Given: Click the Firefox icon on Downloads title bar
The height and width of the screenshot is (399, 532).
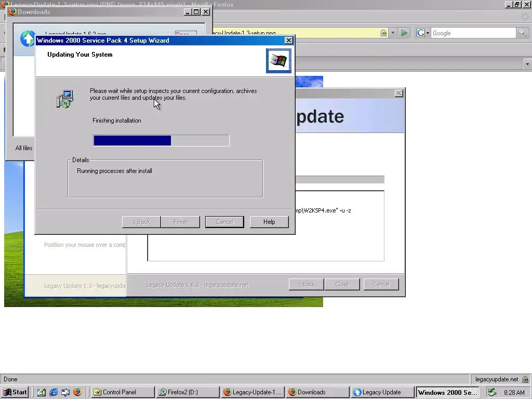Looking at the screenshot, I should [12, 11].
